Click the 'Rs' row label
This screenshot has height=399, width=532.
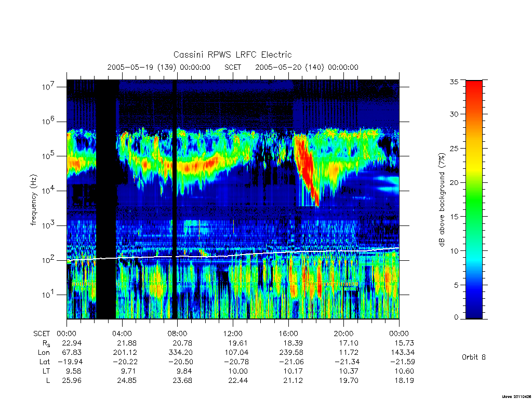46,344
